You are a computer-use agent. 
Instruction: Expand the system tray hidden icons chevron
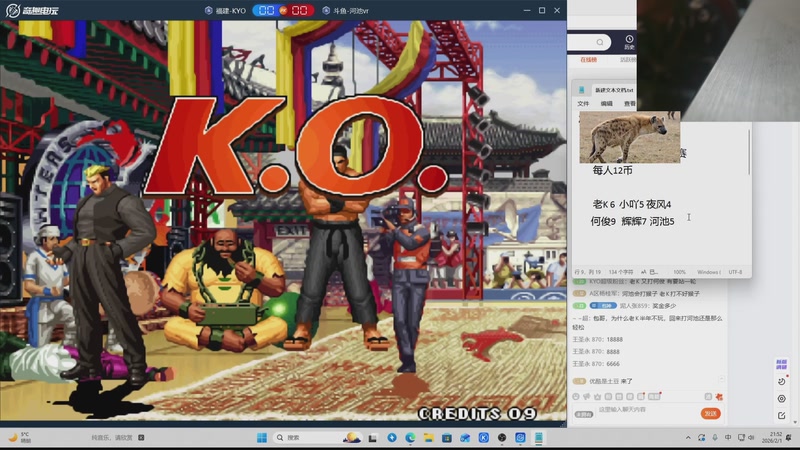point(688,438)
